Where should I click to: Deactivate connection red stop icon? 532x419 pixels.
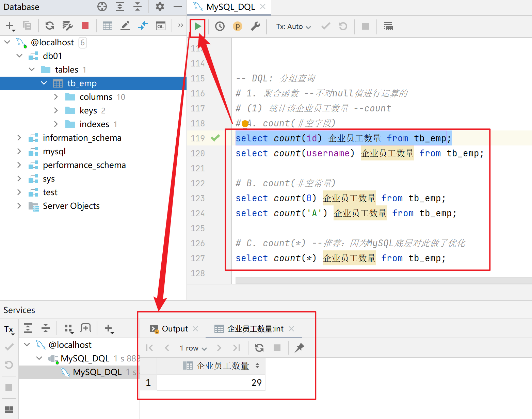[x=85, y=26]
